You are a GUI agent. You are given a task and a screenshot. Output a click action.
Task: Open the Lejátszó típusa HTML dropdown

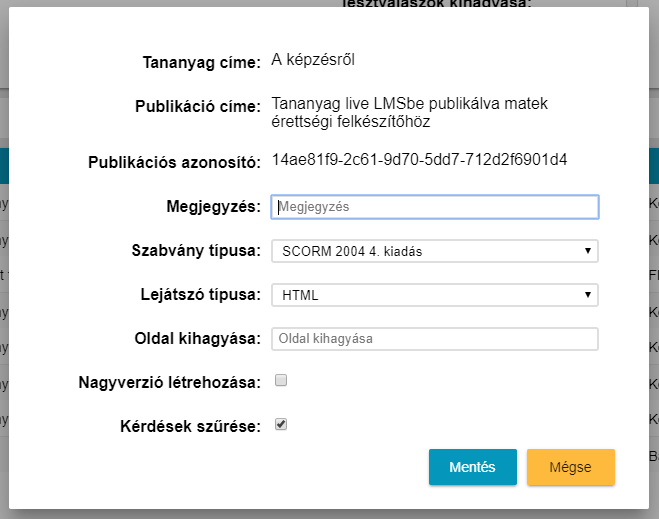(x=435, y=295)
